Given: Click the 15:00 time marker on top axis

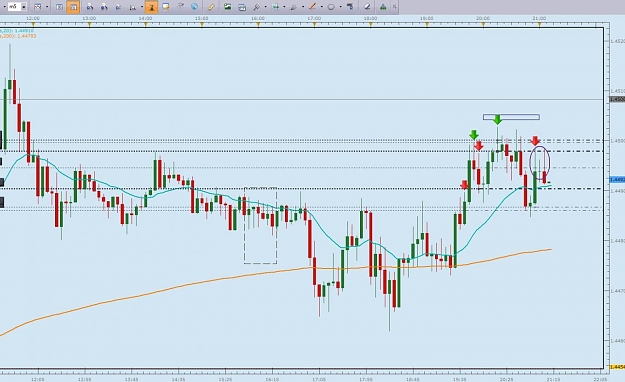Looking at the screenshot, I should (x=202, y=18).
